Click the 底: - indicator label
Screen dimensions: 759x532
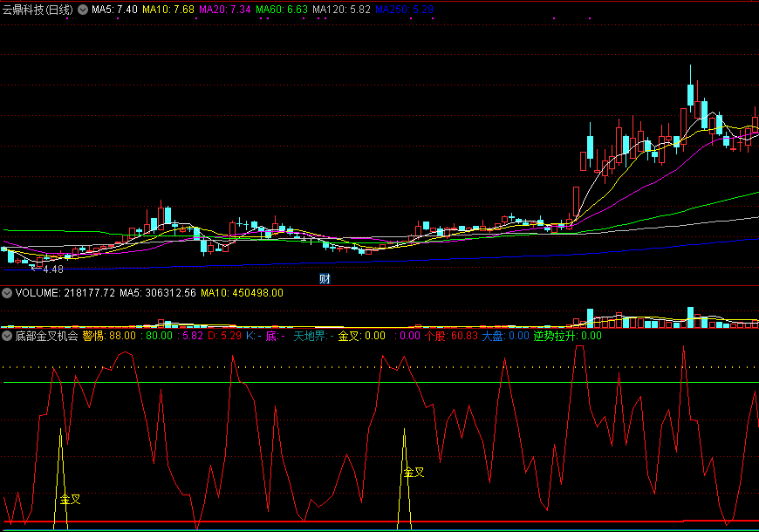[276, 336]
